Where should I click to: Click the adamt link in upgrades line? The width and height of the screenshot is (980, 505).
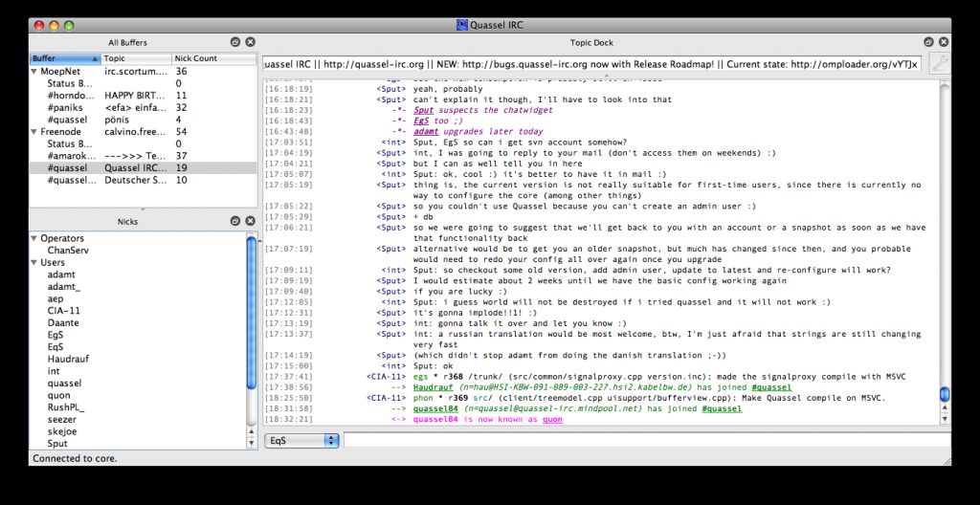426,132
